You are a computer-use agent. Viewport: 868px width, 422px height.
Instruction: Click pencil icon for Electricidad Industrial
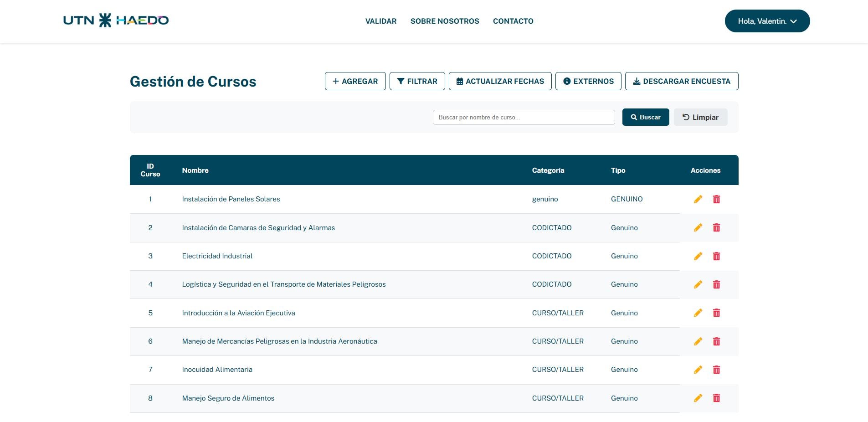(698, 256)
